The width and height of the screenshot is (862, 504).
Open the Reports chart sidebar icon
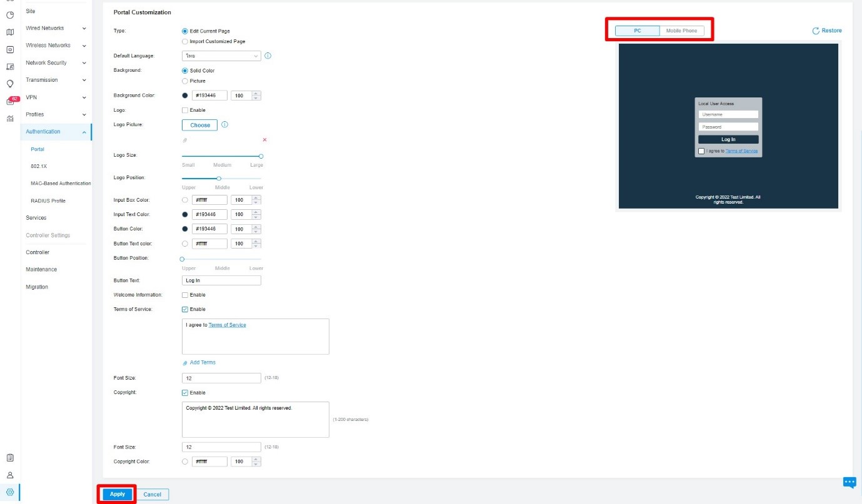pyautogui.click(x=10, y=119)
